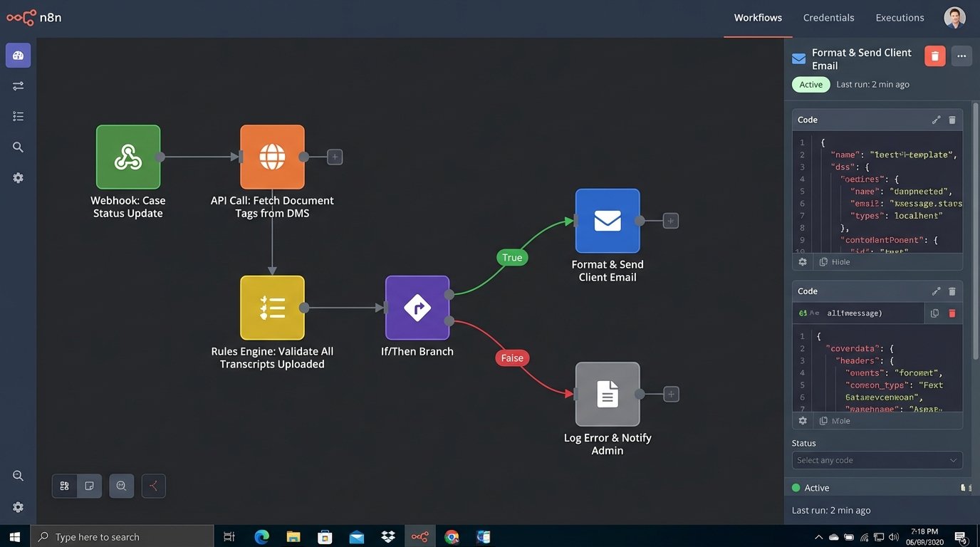The image size is (980, 547).
Task: Switch to the Credentials tab
Action: [828, 18]
